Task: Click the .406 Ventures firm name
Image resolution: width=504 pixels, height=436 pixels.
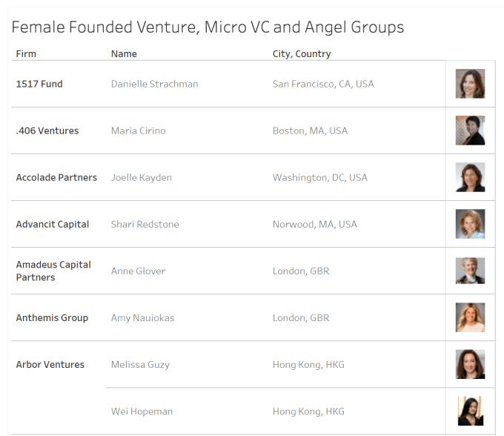Action: [x=47, y=131]
